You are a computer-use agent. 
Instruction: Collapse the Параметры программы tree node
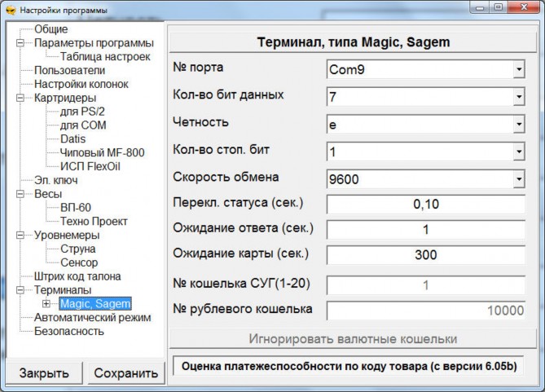[20, 43]
